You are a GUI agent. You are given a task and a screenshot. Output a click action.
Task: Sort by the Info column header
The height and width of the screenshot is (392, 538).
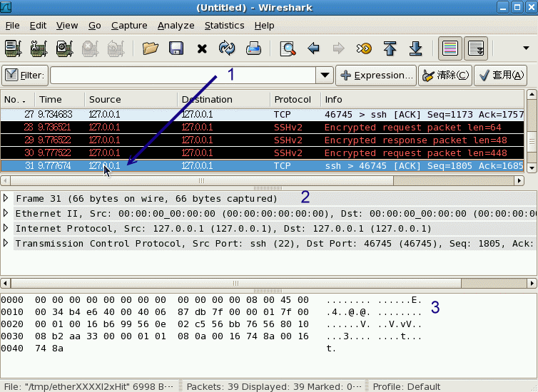click(422, 100)
